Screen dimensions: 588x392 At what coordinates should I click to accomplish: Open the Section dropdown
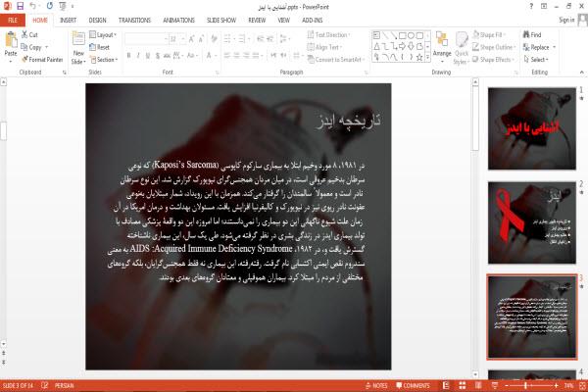coord(104,59)
